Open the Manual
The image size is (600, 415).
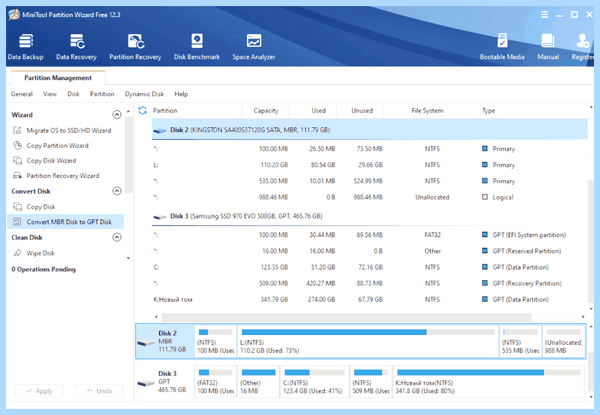[x=548, y=47]
